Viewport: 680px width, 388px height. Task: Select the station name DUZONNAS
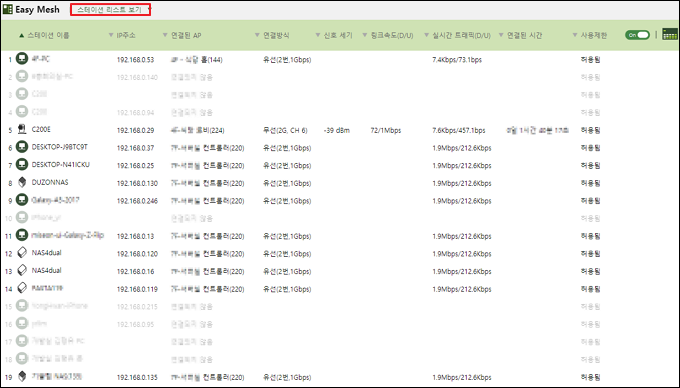(x=50, y=183)
